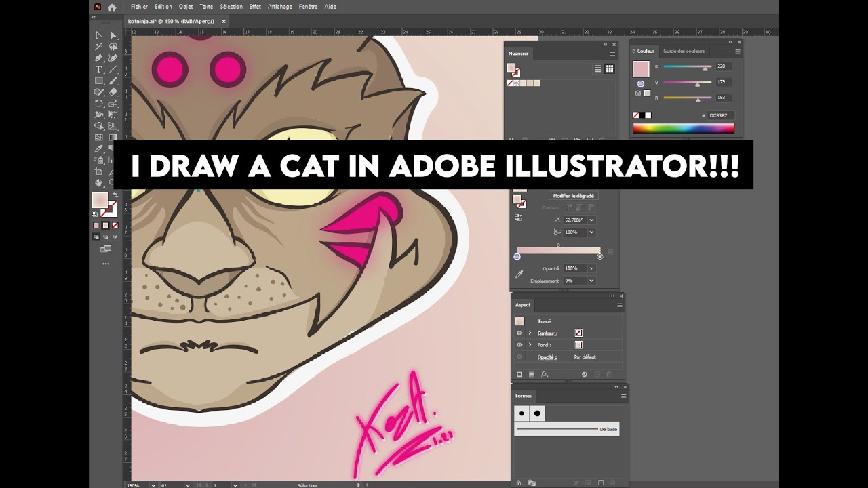
Task: Click the Modifier le dégradé button
Action: coord(573,196)
